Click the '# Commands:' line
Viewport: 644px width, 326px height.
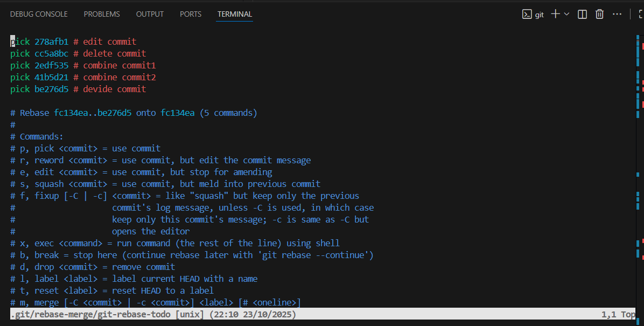[x=37, y=136]
